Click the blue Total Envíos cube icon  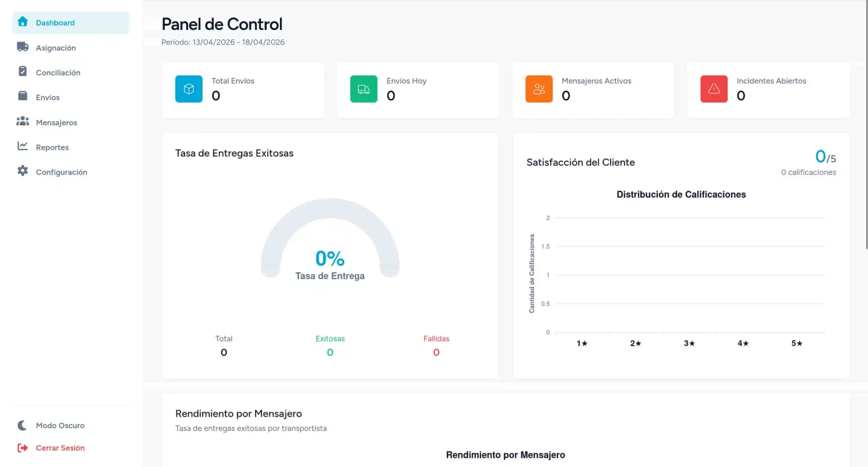[x=189, y=89]
